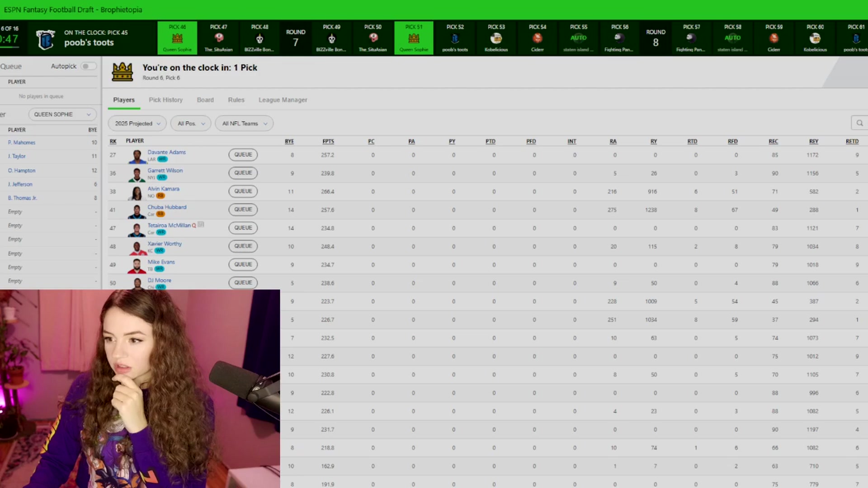
Task: Switch to the Pick History tab
Action: click(x=165, y=100)
